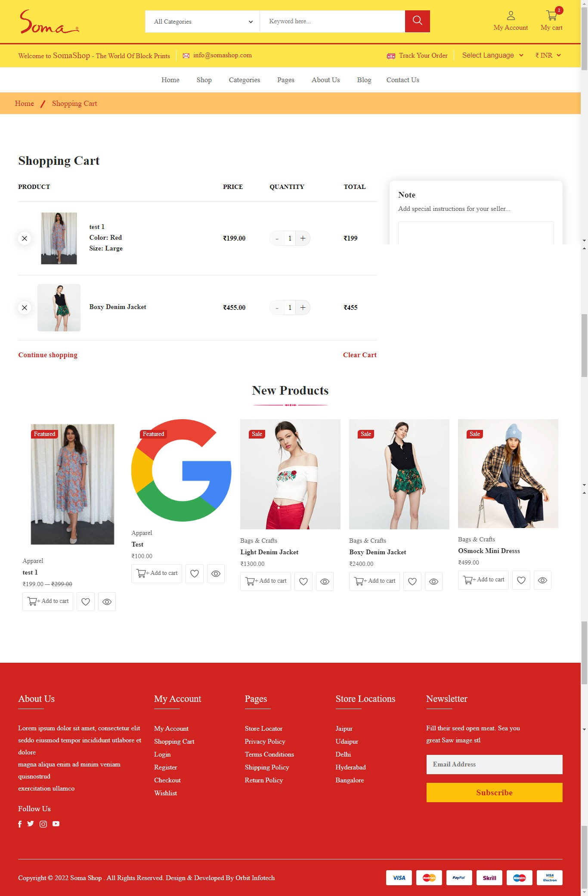Viewport: 588px width, 896px height.
Task: Click the Soma logo
Action: point(49,22)
